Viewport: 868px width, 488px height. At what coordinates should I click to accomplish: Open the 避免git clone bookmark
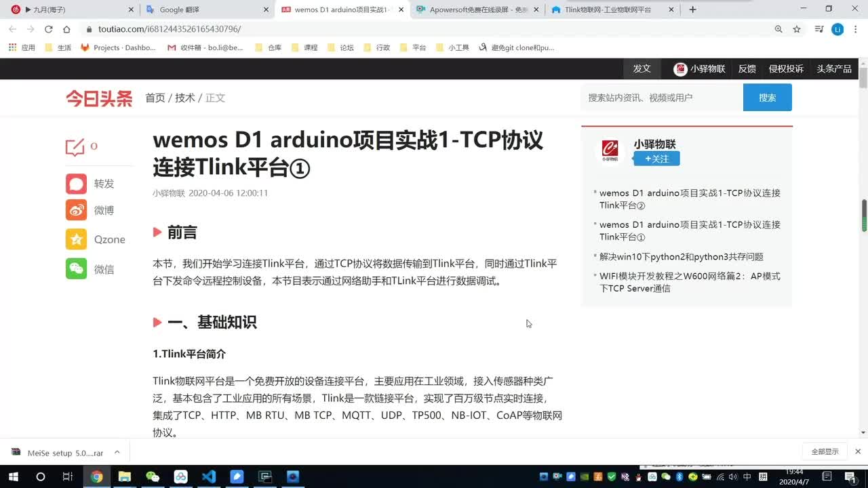pyautogui.click(x=517, y=47)
